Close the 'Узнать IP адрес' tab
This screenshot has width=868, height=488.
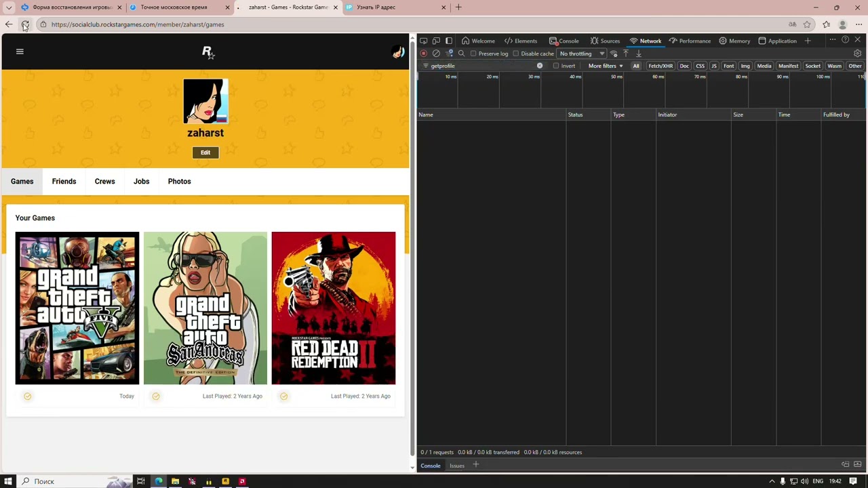443,7
